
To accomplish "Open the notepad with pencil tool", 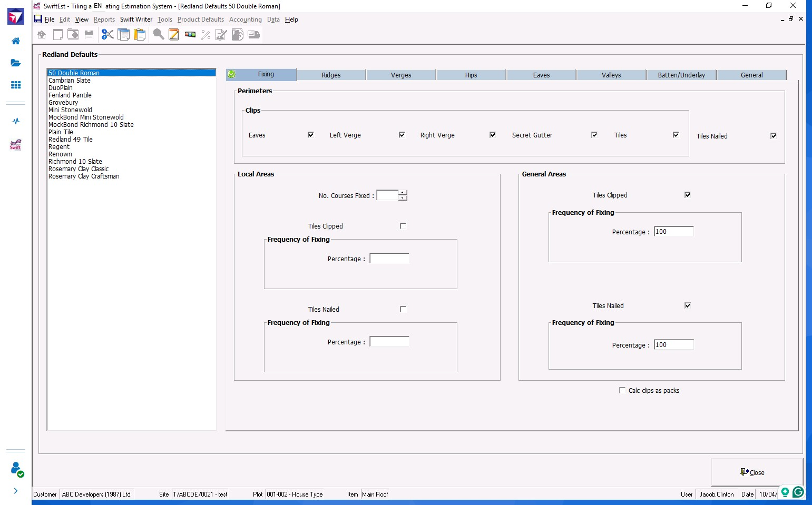I will tap(174, 35).
